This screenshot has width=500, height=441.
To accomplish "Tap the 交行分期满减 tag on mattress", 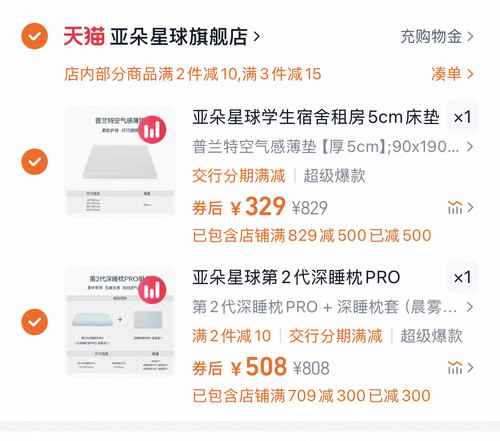I will coord(239,176).
